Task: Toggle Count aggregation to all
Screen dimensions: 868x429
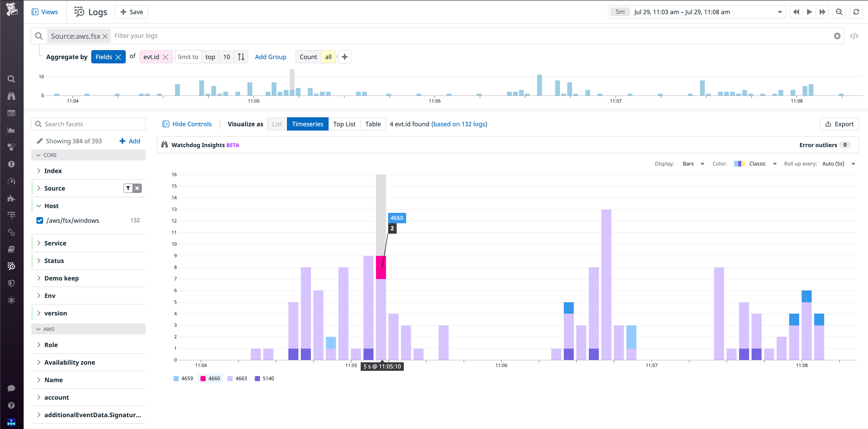Action: (x=328, y=57)
